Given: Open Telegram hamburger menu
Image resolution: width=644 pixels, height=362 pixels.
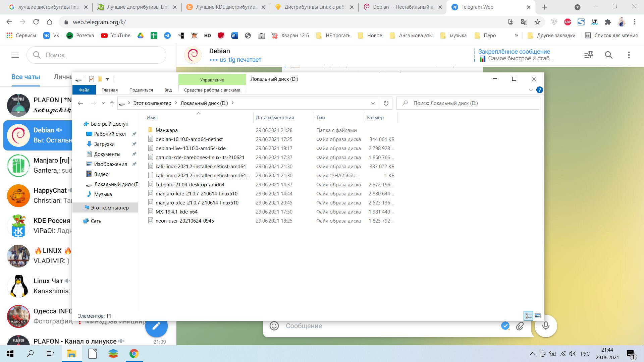Looking at the screenshot, I should coord(15,55).
